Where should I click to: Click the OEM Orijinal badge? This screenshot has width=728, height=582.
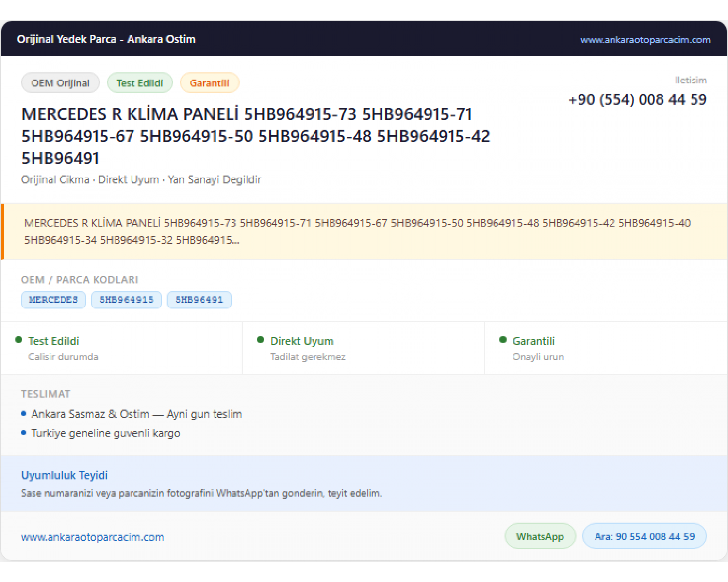point(61,83)
